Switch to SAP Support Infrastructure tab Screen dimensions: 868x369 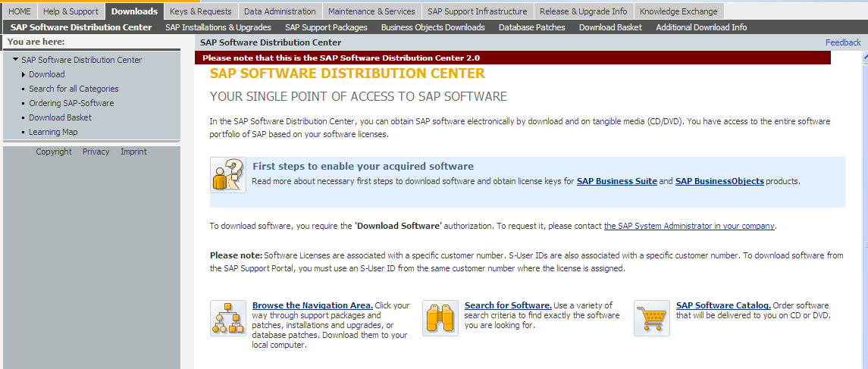click(477, 11)
